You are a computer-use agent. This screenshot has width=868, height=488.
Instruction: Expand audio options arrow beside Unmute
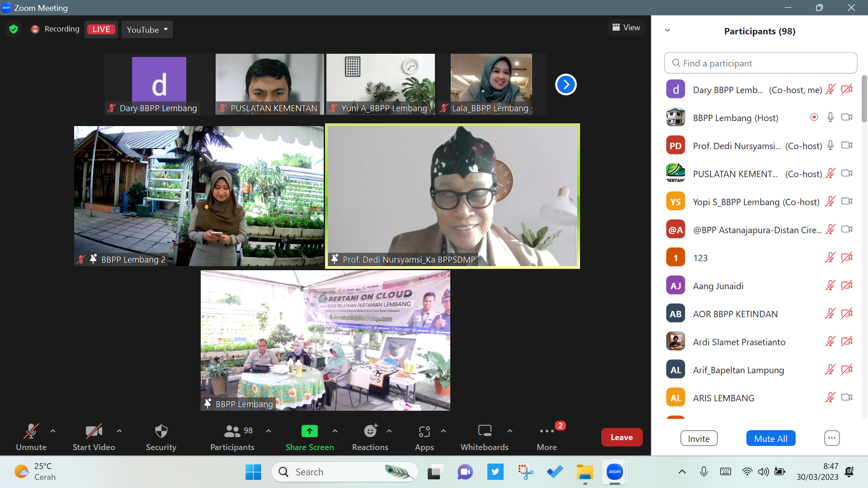53,431
